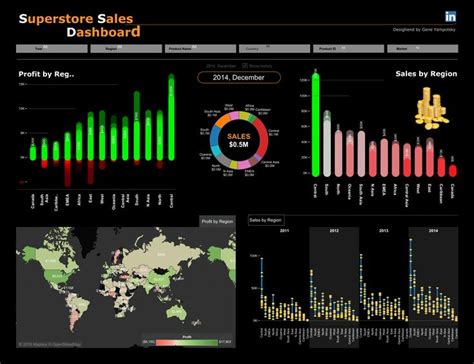This screenshot has width=474, height=364.
Task: Open the Year filter dropdown
Action: click(52, 49)
